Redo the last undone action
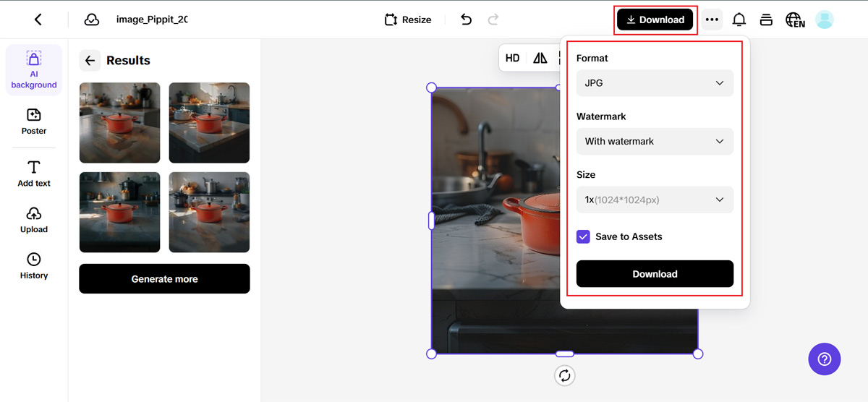 pyautogui.click(x=493, y=20)
